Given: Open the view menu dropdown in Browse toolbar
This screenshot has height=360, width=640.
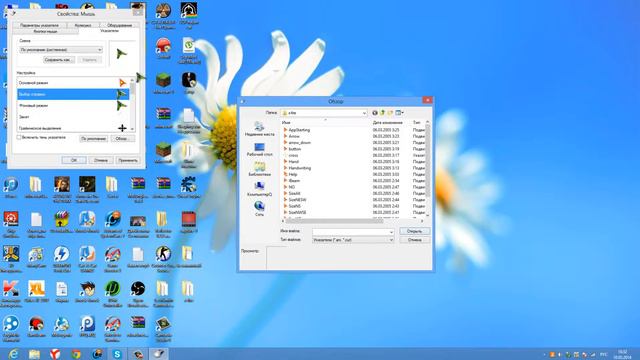Looking at the screenshot, I should pyautogui.click(x=400, y=113).
